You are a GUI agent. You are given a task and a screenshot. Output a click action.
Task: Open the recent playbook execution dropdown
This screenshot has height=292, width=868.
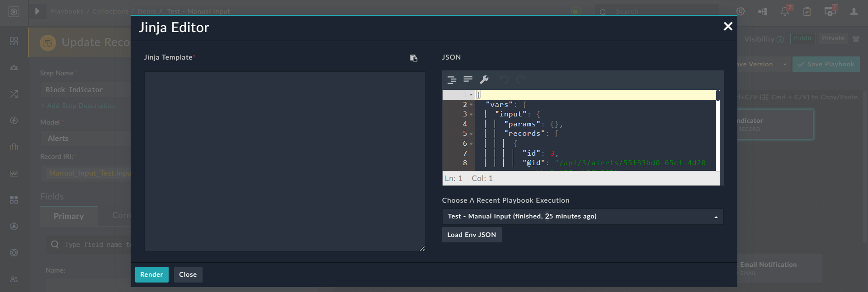pyautogui.click(x=582, y=217)
